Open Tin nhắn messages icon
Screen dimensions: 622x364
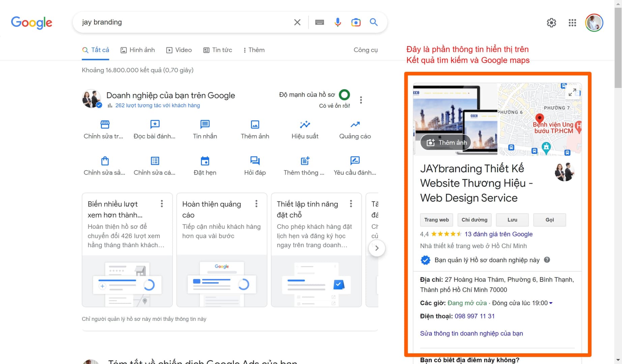[205, 124]
